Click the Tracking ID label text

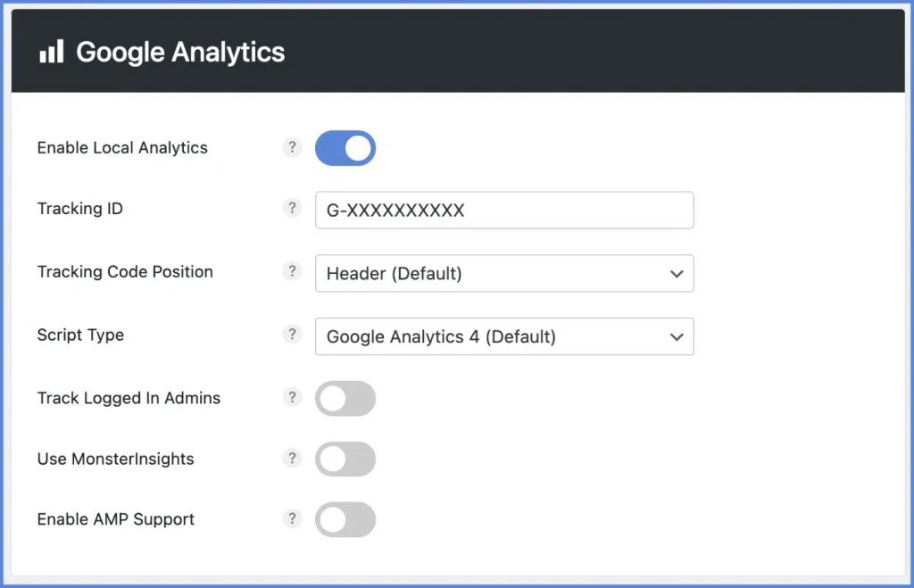point(80,208)
